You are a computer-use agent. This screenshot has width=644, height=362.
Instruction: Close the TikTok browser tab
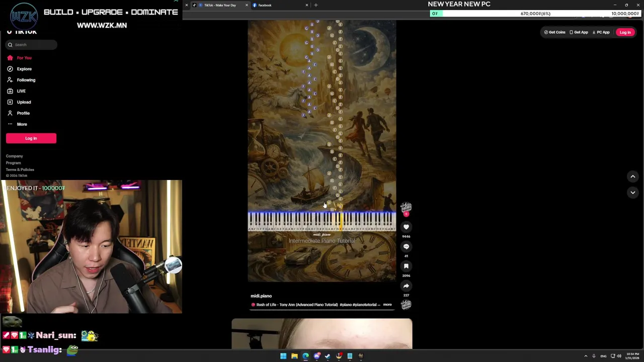pos(247,5)
